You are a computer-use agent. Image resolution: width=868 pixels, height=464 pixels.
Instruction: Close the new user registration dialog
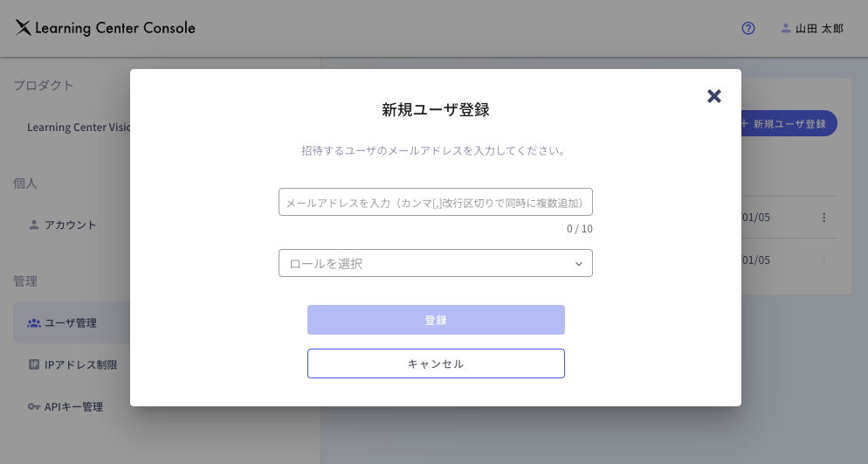(714, 96)
